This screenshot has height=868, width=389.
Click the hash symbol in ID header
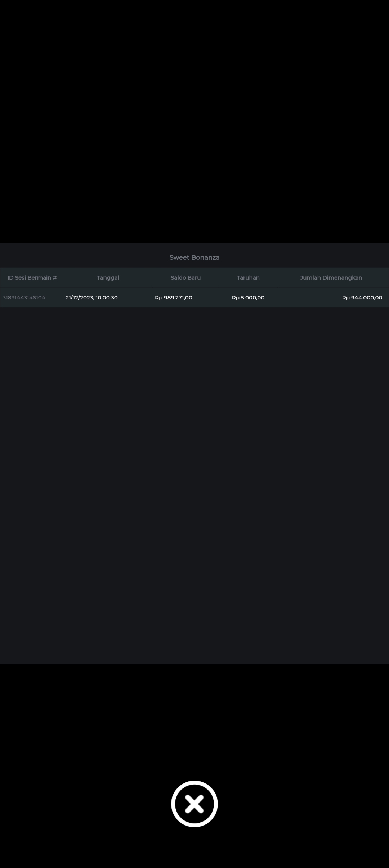(54, 277)
